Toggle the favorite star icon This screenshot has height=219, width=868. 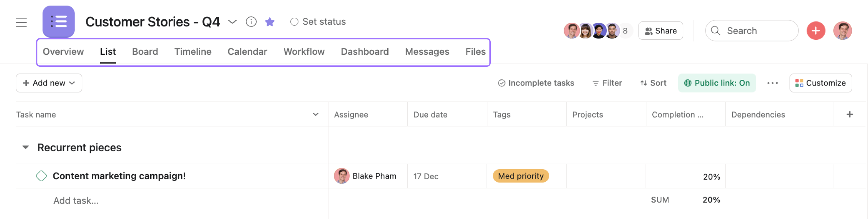pyautogui.click(x=269, y=22)
